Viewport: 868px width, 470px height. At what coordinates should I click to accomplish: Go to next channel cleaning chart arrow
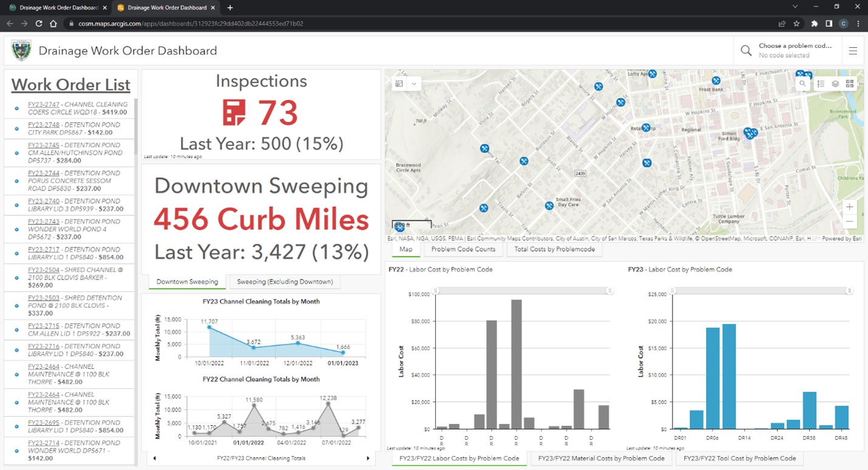pos(368,458)
